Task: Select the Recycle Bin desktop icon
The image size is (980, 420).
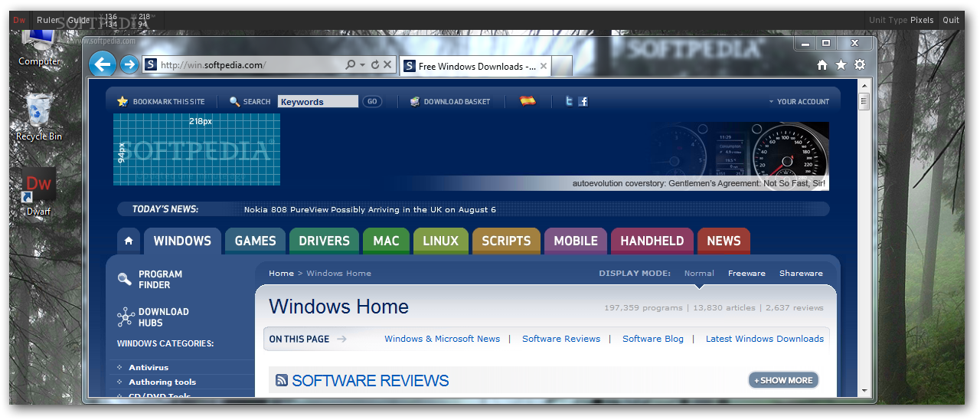Action: coord(39,116)
